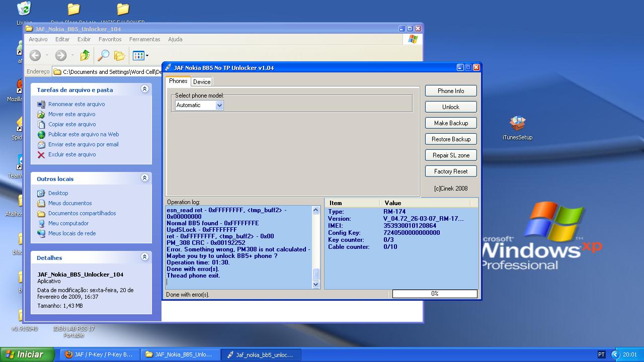The width and height of the screenshot is (644, 362).
Task: Switch to JAF_Nokia_BB5_Unlo... folder taskbar item
Action: coord(180,354)
